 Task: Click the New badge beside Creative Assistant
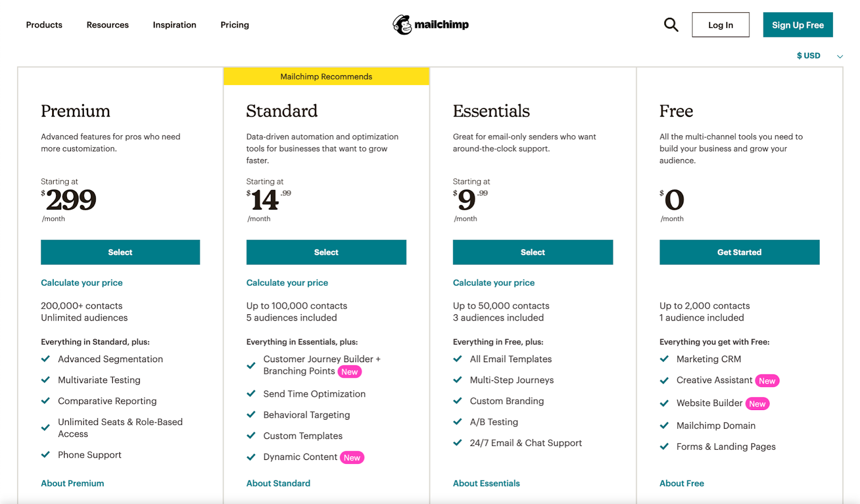(x=767, y=381)
